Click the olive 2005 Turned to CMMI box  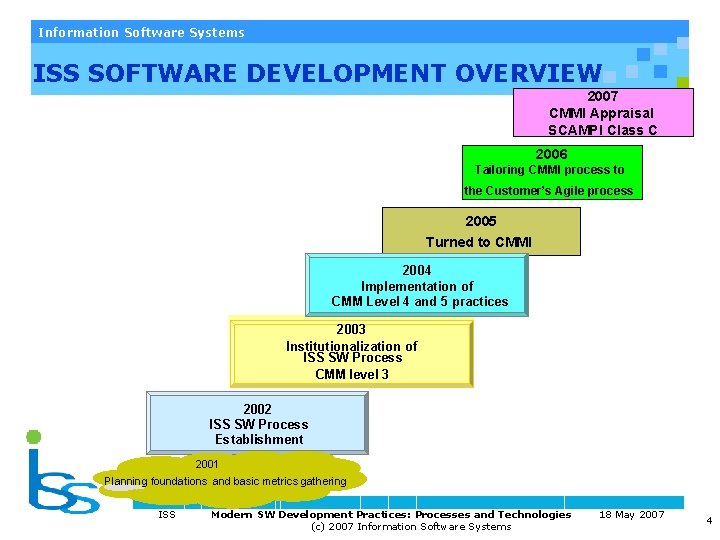(481, 231)
